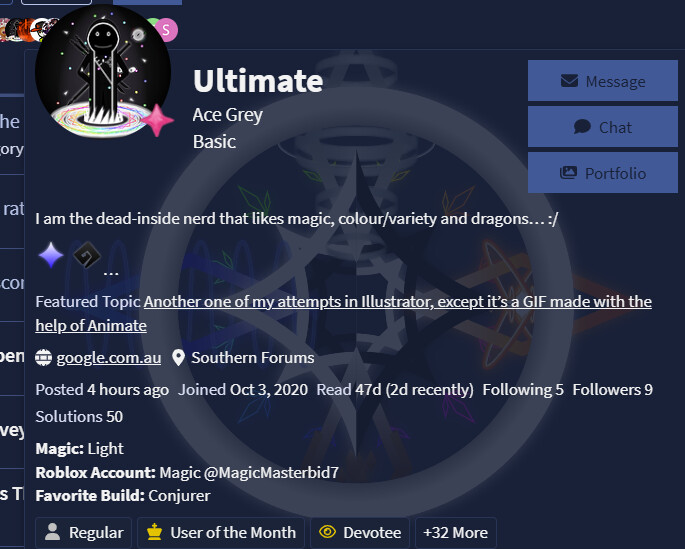This screenshot has width=685, height=549.
Task: Open the User of the Month badge
Action: 221,533
